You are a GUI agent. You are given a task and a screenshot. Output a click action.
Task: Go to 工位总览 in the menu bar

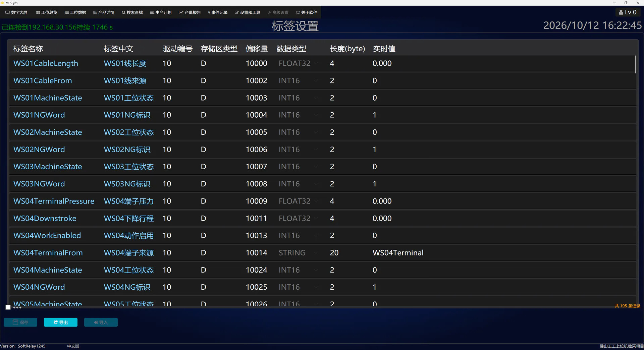[47, 12]
